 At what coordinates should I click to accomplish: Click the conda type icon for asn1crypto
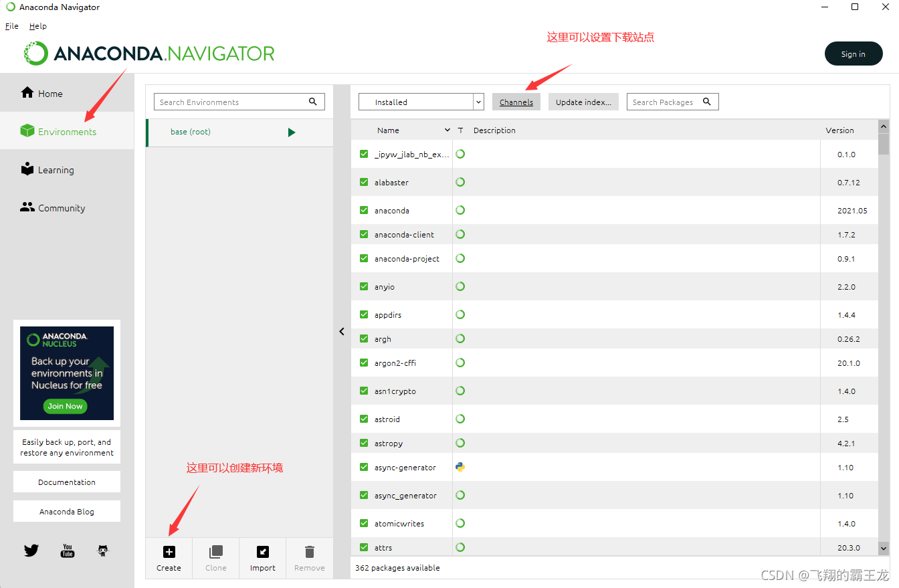click(460, 391)
